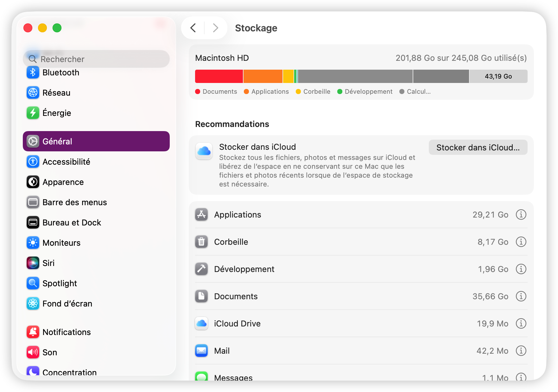Open Notifications in the sidebar

(96, 332)
